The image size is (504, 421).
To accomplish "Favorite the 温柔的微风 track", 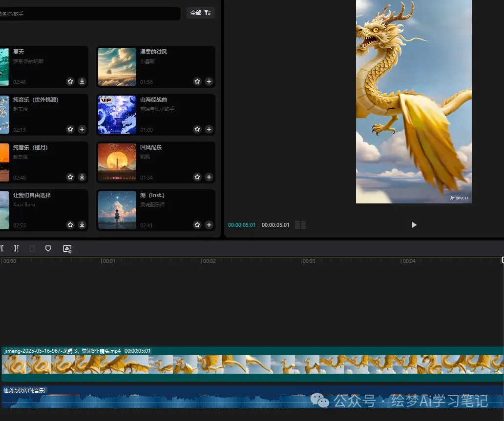I will (x=197, y=81).
